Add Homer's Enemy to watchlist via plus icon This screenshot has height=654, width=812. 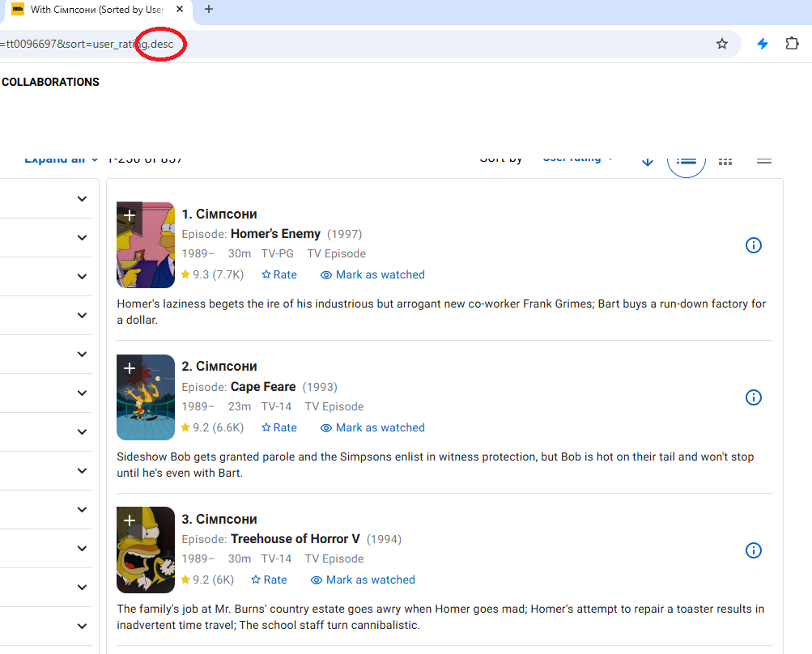pyautogui.click(x=130, y=214)
